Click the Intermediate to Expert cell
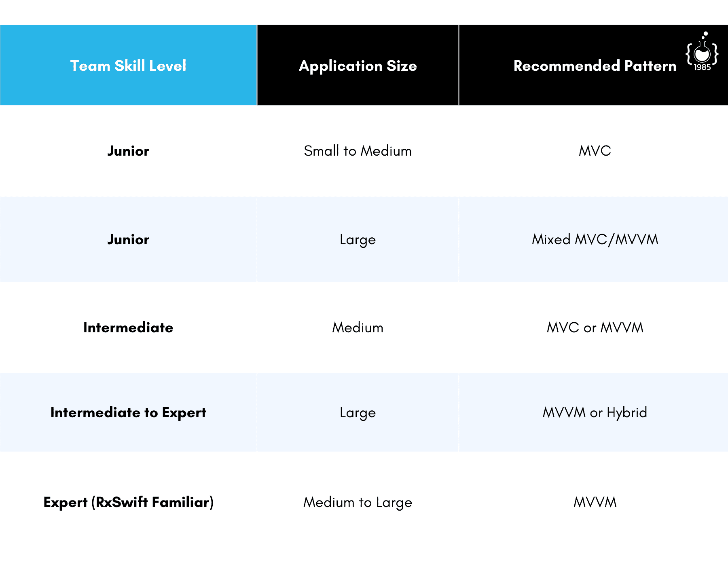 [x=128, y=412]
